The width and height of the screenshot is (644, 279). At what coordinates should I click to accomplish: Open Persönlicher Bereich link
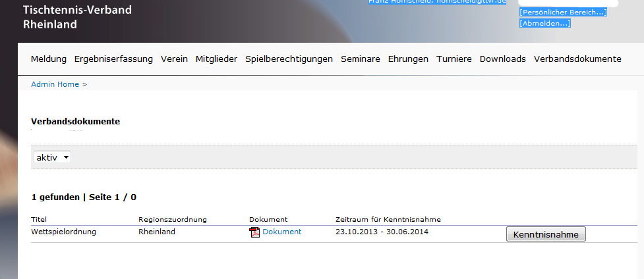coord(562,13)
